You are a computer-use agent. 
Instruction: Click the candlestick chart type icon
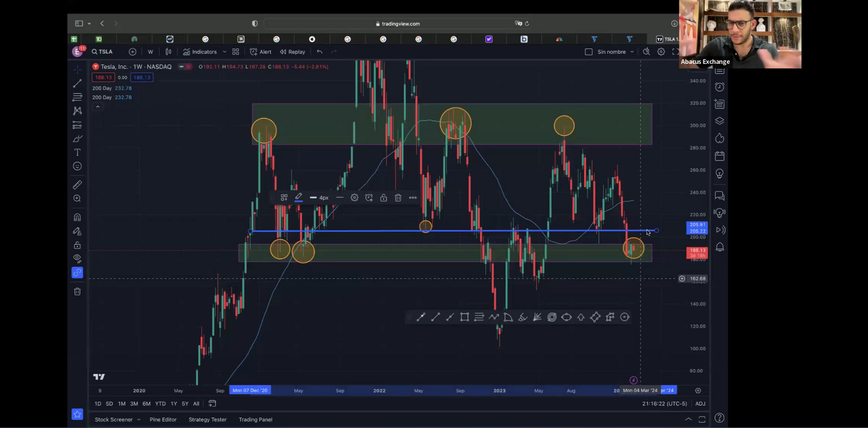tap(168, 52)
